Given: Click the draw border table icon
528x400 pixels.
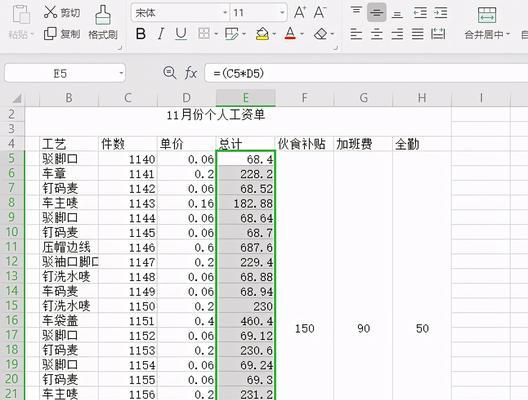Looking at the screenshot, I should point(232,34).
